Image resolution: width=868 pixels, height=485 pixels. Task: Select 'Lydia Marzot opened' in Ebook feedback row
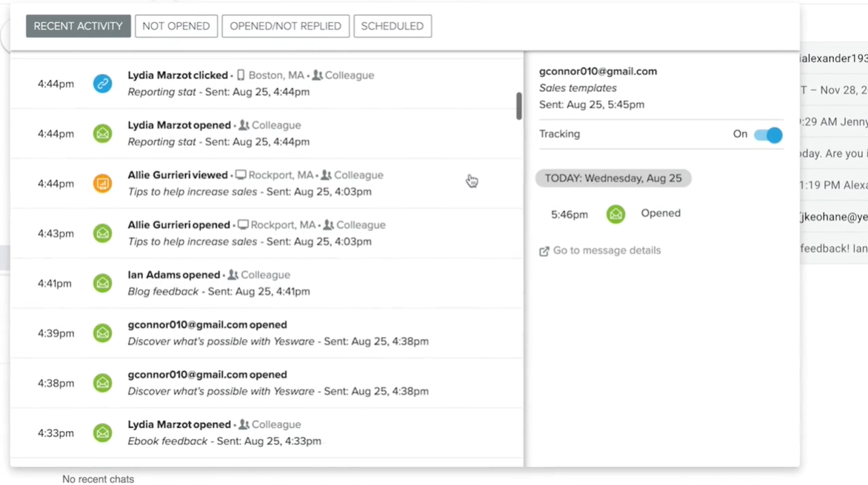[179, 424]
